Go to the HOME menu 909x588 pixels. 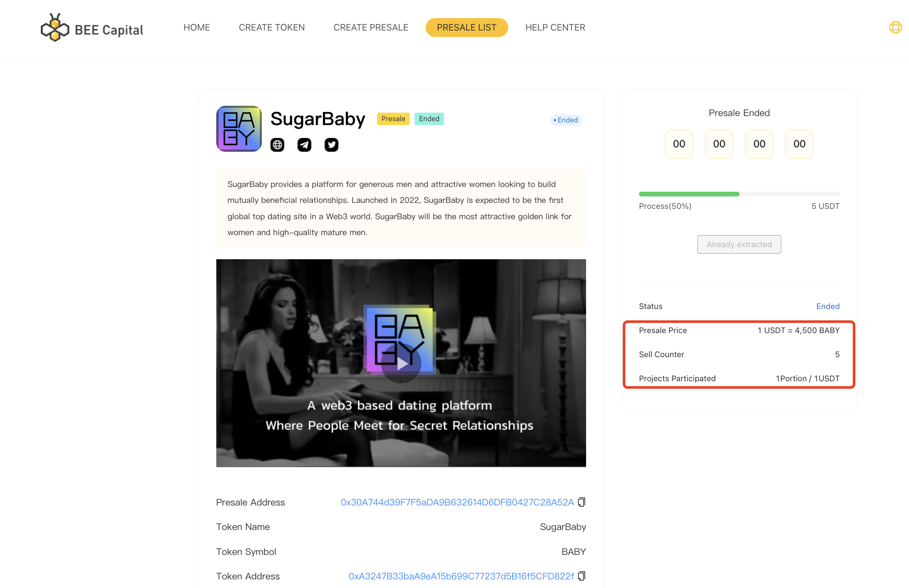tap(197, 28)
